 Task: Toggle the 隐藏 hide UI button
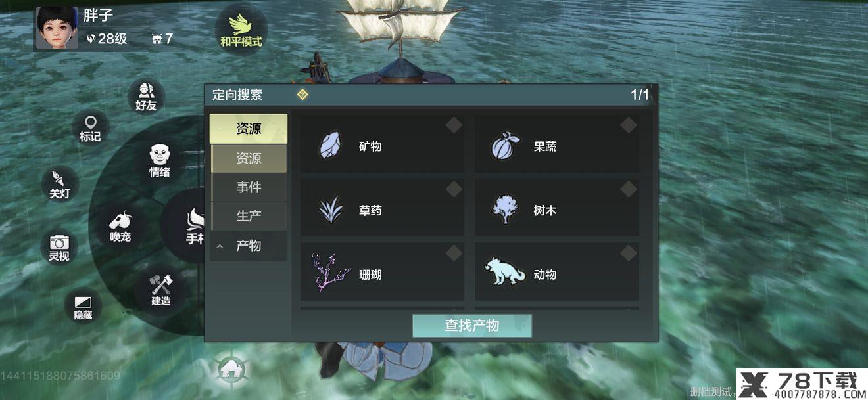[x=83, y=307]
